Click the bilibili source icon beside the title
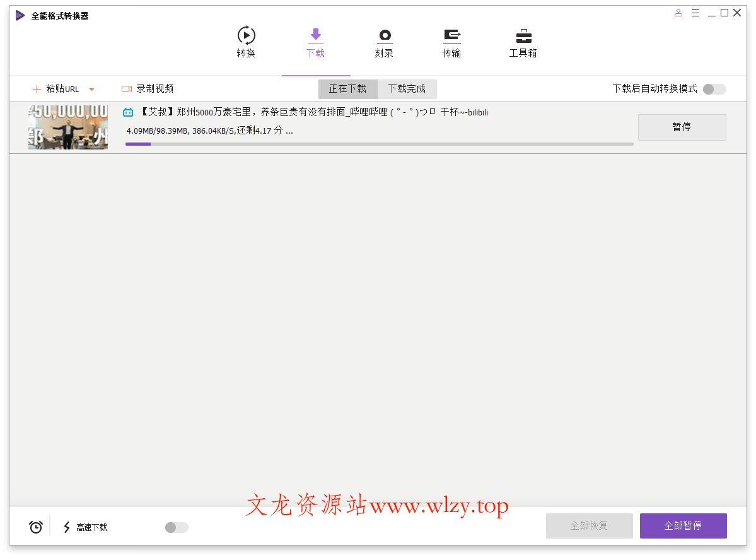 128,112
